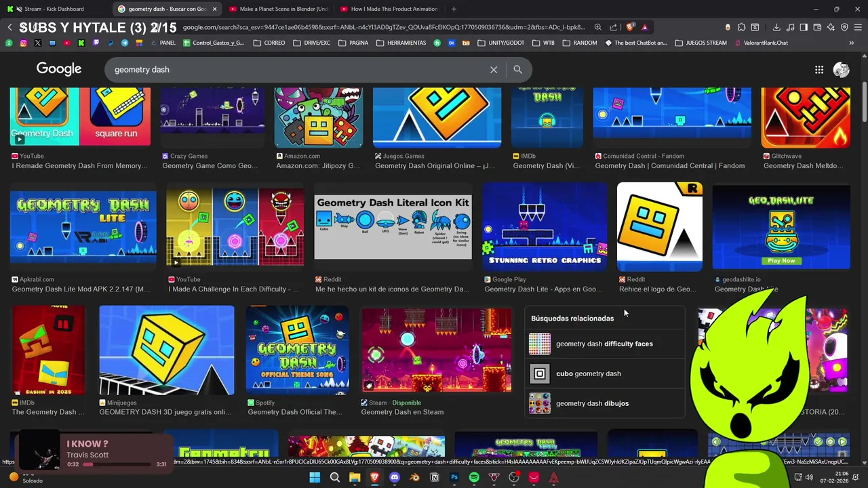This screenshot has height=488, width=868.
Task: Click the Google search magnifier button
Action: 518,69
